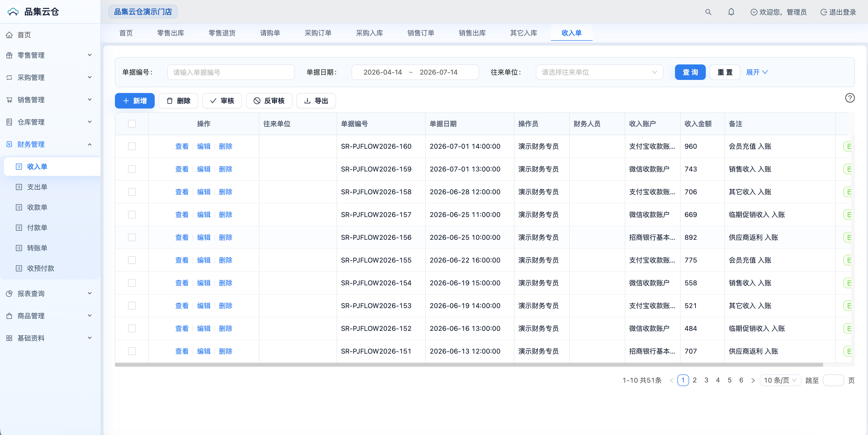This screenshot has height=435, width=868.
Task: Click 删除 link for SR-PJFLOW2026-153
Action: 226,306
